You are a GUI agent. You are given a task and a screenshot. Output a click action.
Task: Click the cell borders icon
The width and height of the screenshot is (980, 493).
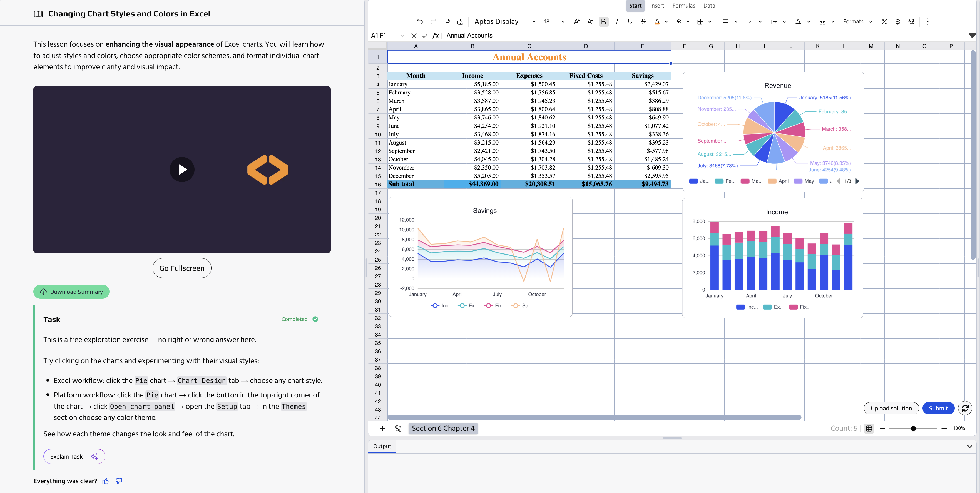(x=700, y=22)
